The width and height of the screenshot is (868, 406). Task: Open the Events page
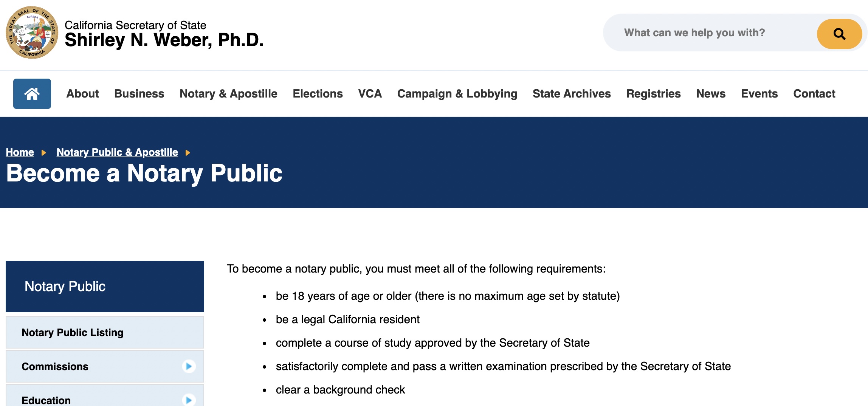coord(759,94)
